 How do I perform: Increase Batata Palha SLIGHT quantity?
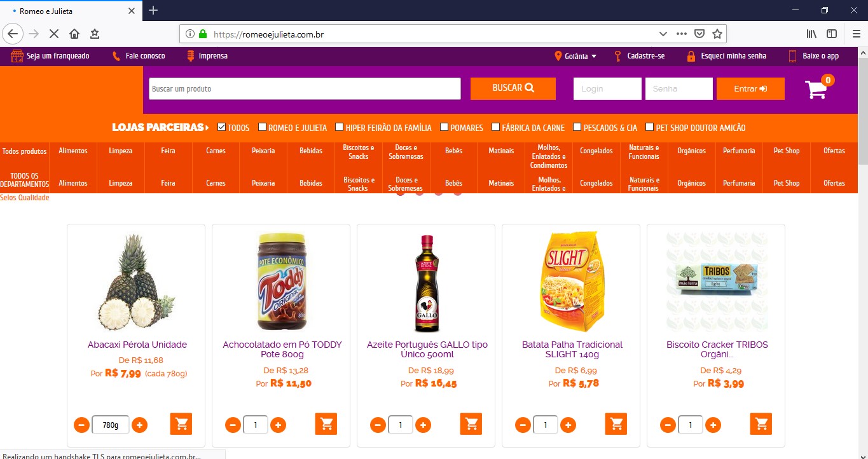point(568,425)
